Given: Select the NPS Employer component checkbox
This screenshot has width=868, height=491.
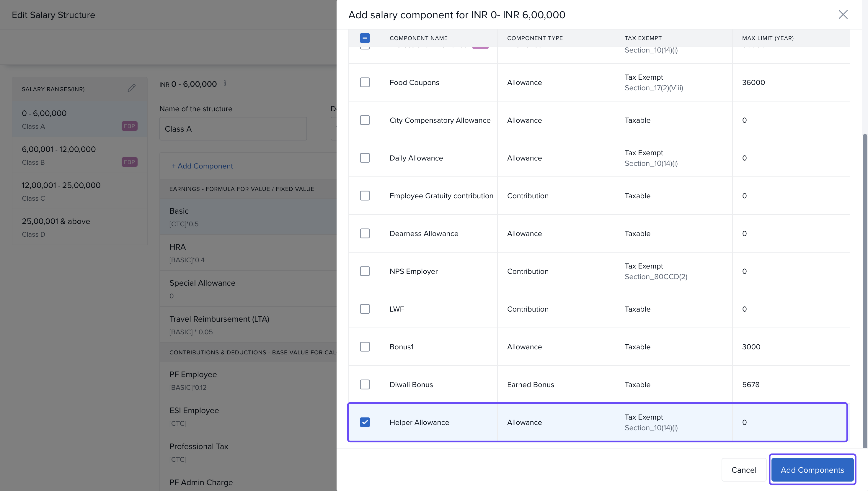Looking at the screenshot, I should [365, 271].
